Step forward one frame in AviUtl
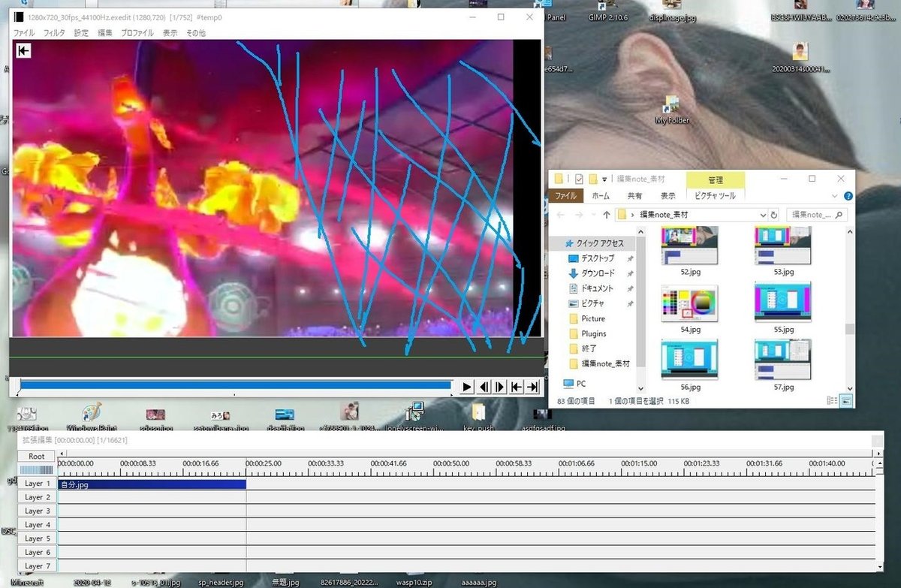901x588 pixels. click(500, 387)
